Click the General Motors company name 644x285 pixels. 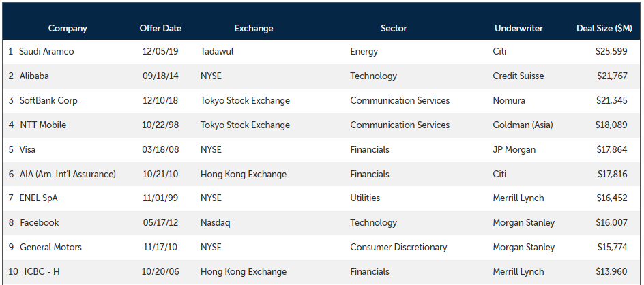pyautogui.click(x=51, y=247)
